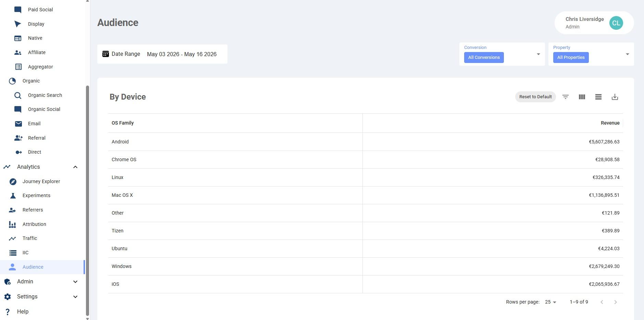Screen dimensions: 644x320
Task: Collapse the Analytics section
Action: [x=75, y=167]
